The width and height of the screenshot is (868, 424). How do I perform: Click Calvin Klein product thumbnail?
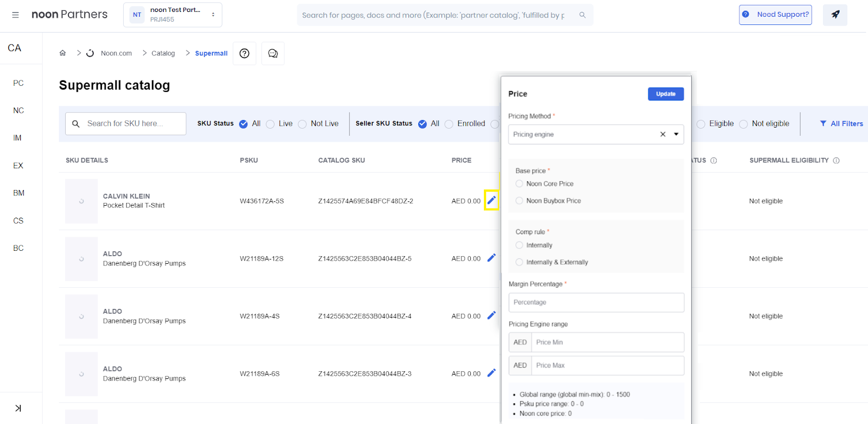point(81,201)
